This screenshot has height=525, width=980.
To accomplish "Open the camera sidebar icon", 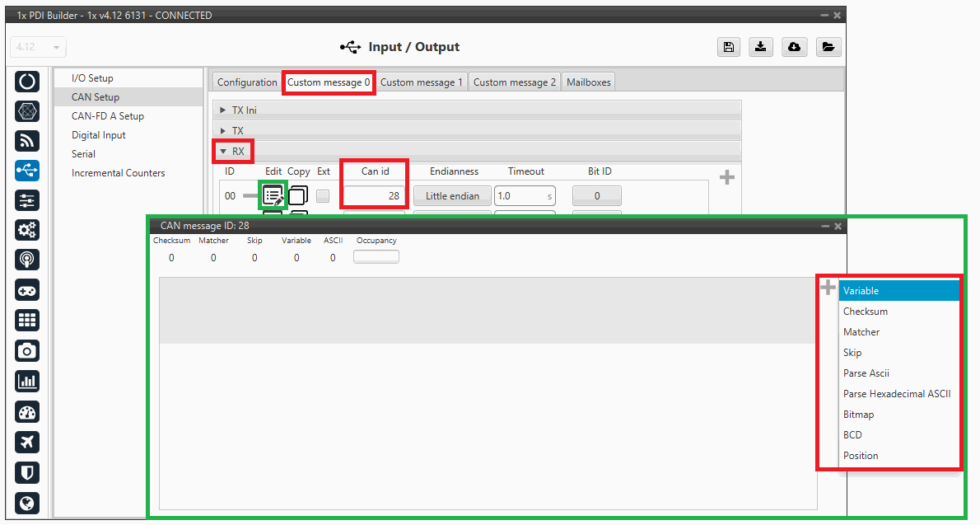I will tap(27, 351).
